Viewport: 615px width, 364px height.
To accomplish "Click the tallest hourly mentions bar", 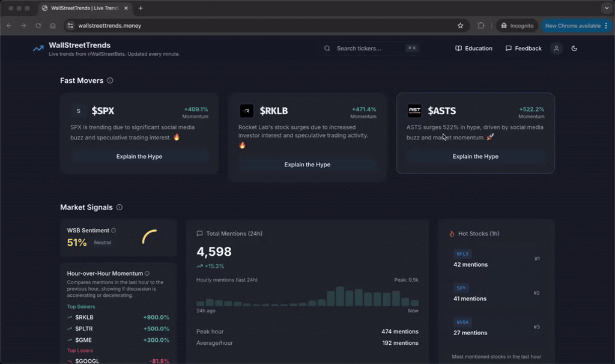I will tap(340, 296).
